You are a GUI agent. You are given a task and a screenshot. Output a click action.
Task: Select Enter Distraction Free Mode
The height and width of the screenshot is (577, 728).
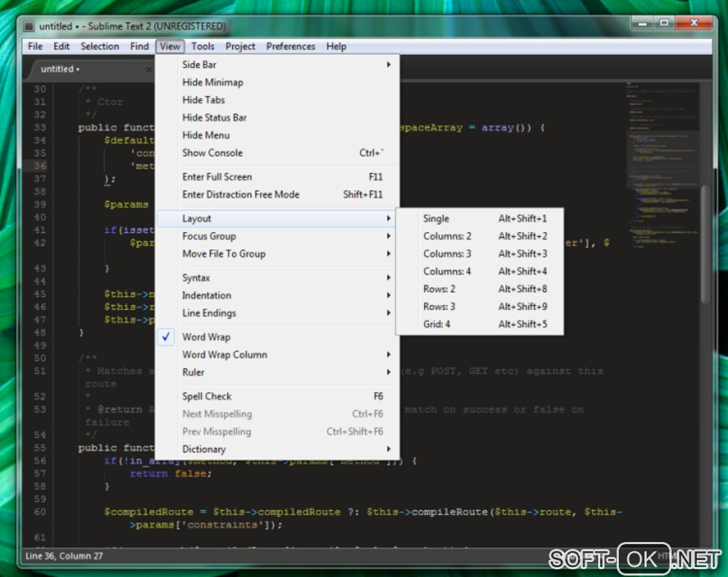(277, 195)
